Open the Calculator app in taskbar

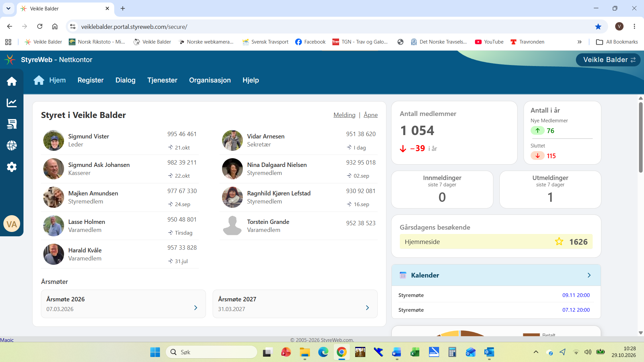[x=452, y=352]
